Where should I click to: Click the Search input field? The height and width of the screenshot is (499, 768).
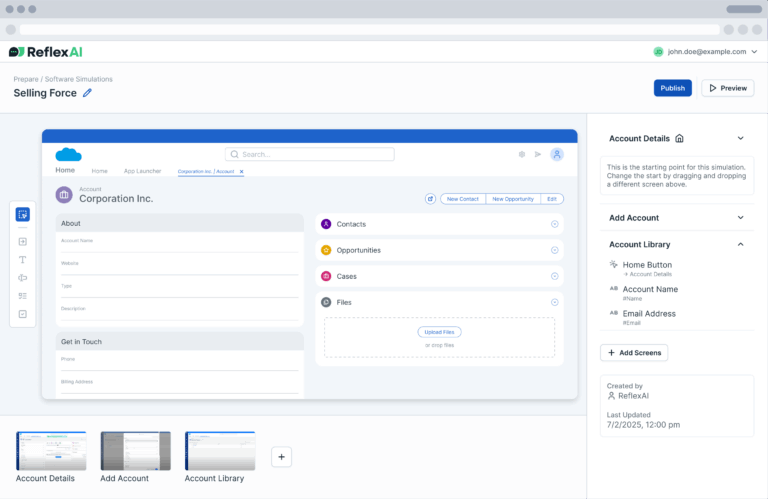[310, 154]
